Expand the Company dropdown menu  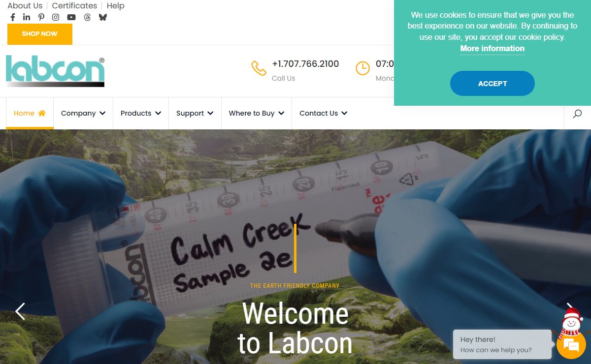tap(83, 113)
